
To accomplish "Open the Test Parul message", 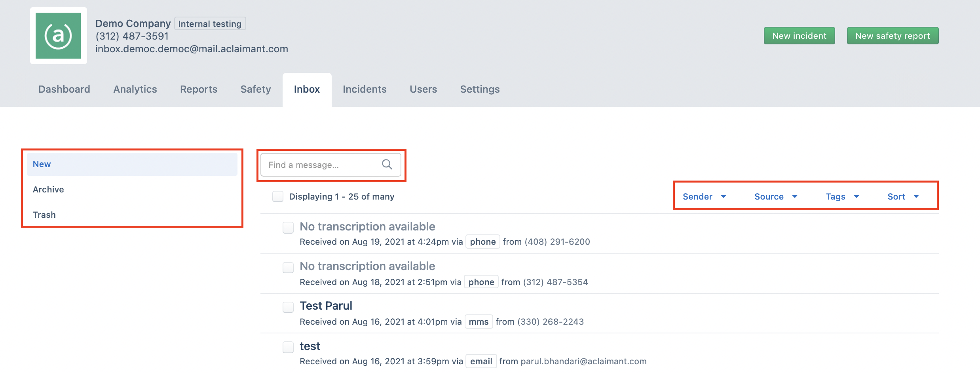I will [326, 306].
